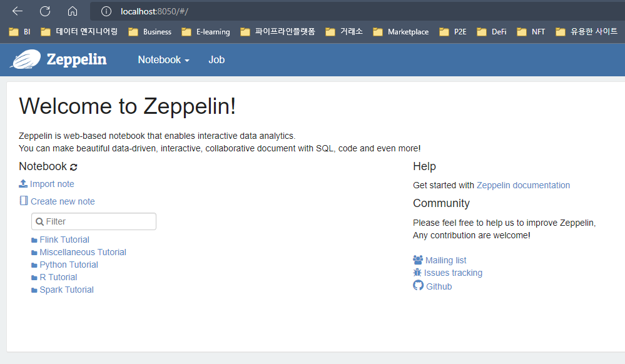Image resolution: width=625 pixels, height=364 pixels.
Task: Expand the Flink Tutorial folder
Action: tap(64, 240)
